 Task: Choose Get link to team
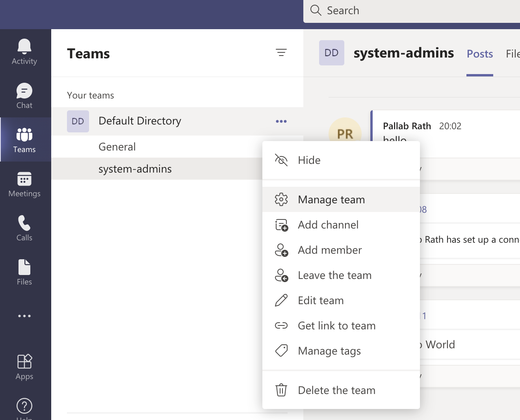[x=341, y=325]
